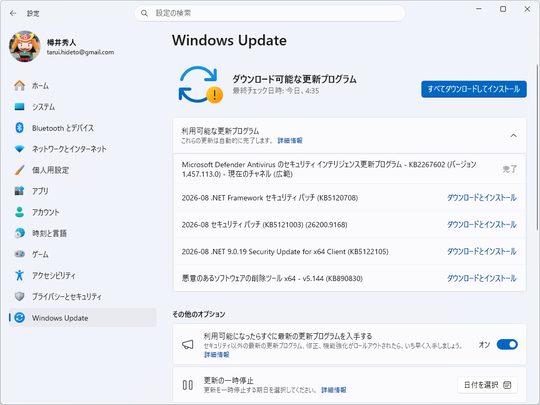
Task: Click the アカウント person icon
Action: (x=20, y=212)
